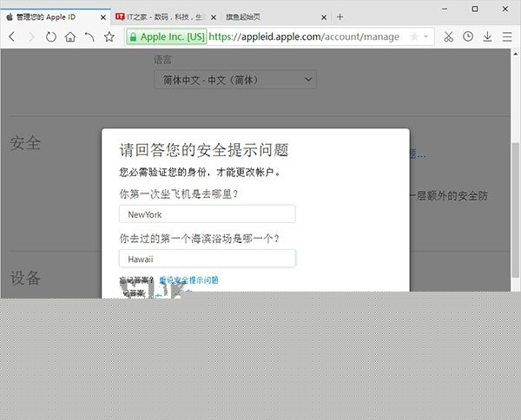Click the page vertical scrollbar thumb
The height and width of the screenshot is (420, 521).
coord(515,211)
